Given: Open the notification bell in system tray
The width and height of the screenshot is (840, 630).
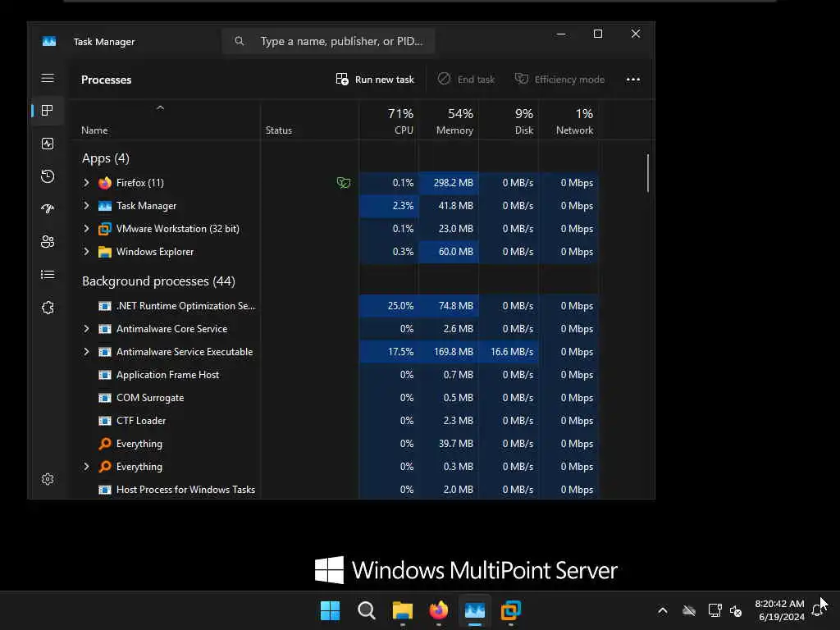Looking at the screenshot, I should [x=817, y=610].
